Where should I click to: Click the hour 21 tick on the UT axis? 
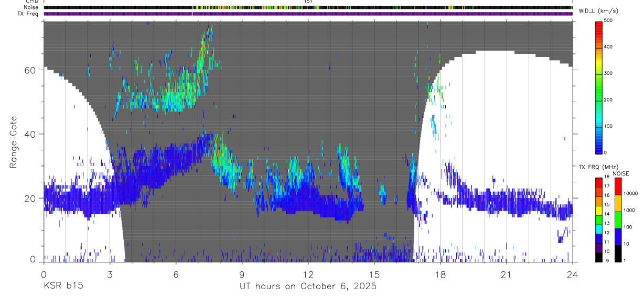point(506,274)
